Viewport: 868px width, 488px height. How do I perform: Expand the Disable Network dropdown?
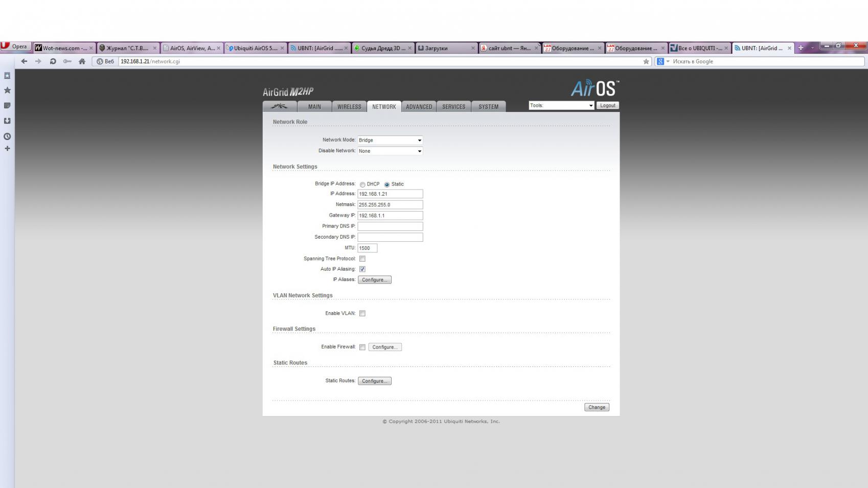(x=390, y=151)
